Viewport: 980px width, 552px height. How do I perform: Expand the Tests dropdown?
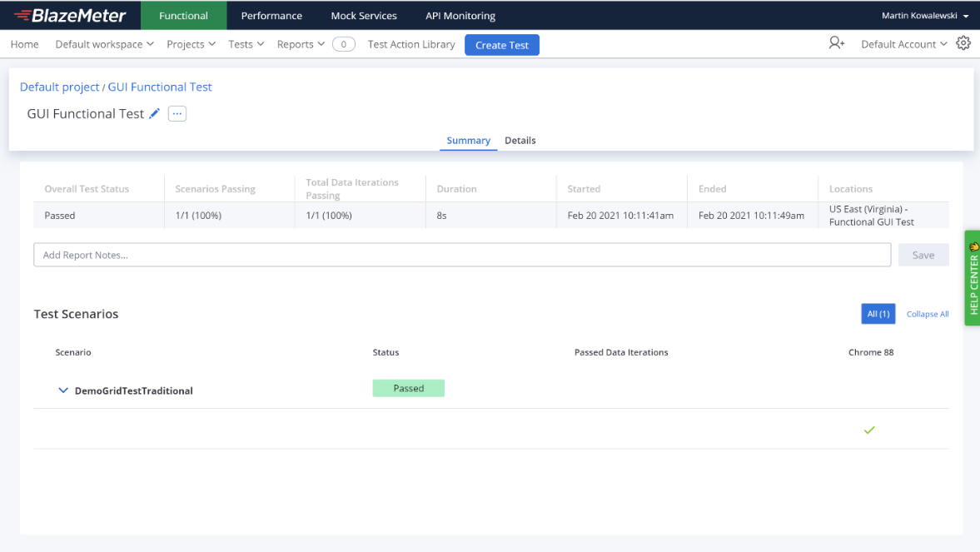pyautogui.click(x=246, y=44)
